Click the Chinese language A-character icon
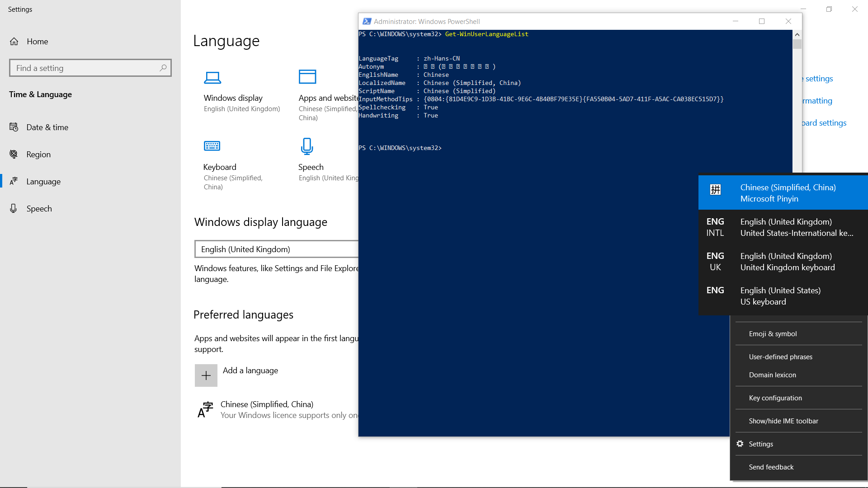 coord(206,410)
